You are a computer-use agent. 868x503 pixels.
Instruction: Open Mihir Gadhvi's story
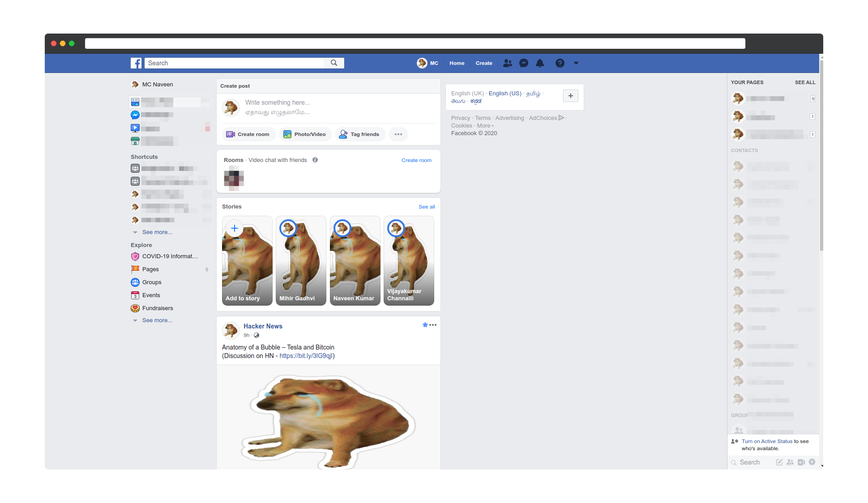click(301, 261)
